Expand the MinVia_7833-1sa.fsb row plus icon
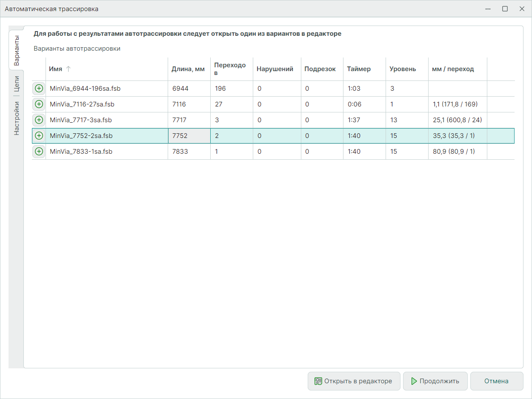The width and height of the screenshot is (532, 399). point(39,152)
